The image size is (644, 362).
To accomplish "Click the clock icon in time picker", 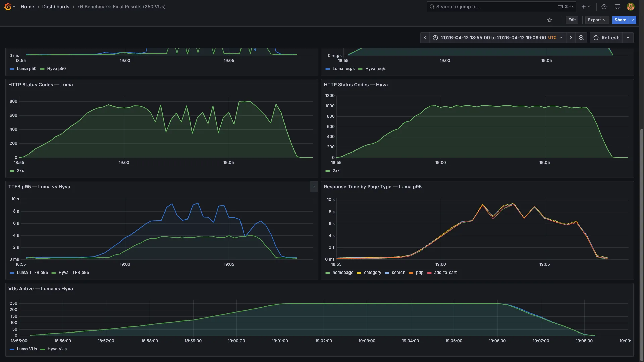I will click(x=435, y=38).
